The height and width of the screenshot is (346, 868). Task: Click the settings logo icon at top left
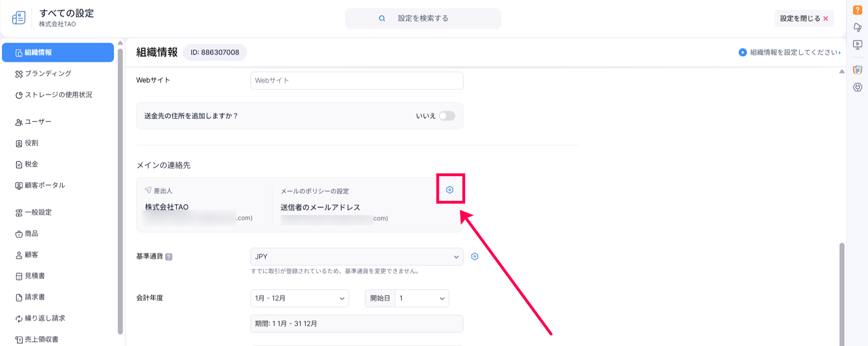point(19,18)
